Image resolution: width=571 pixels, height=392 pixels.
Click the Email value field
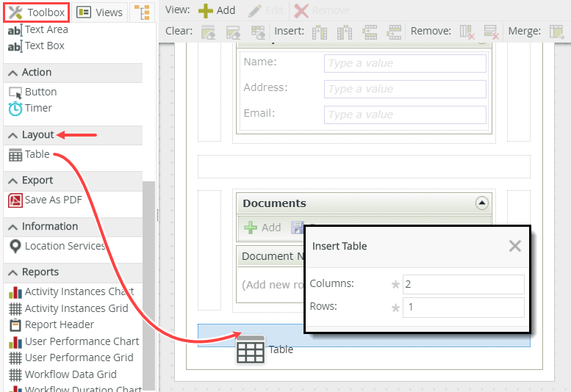click(405, 115)
